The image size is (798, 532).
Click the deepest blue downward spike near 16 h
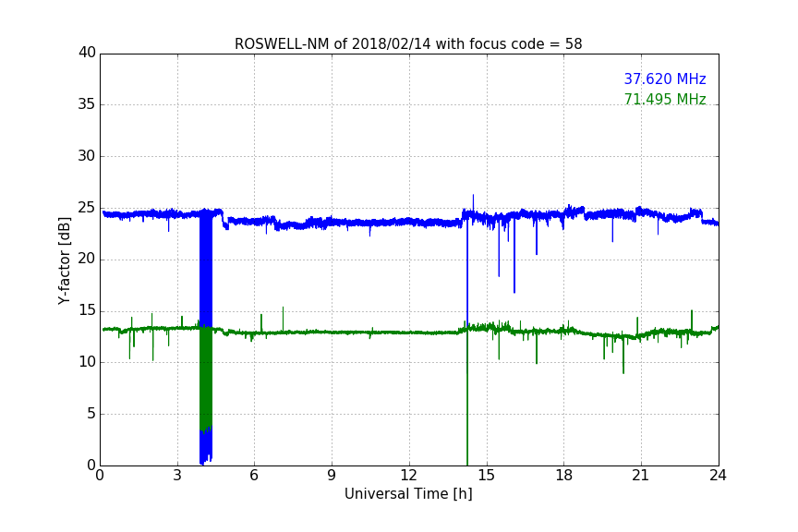pos(514,255)
